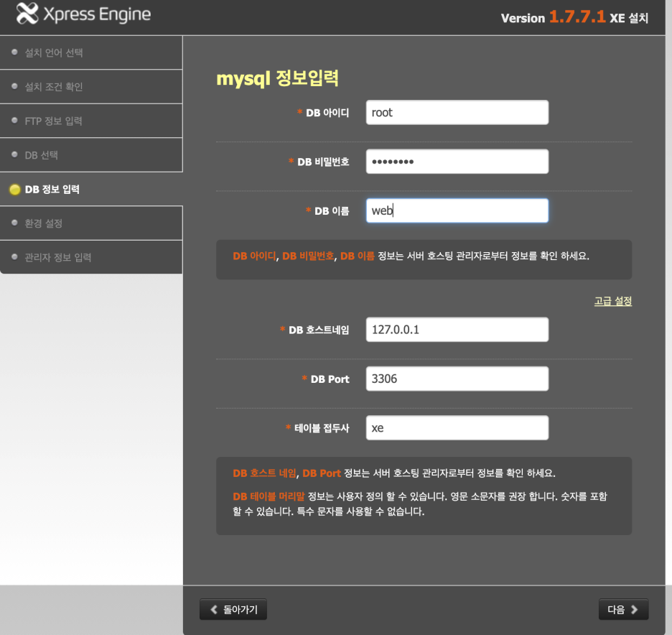
Task: Click the Version 1.7.7.1 XE 설치 text
Action: pos(574,17)
